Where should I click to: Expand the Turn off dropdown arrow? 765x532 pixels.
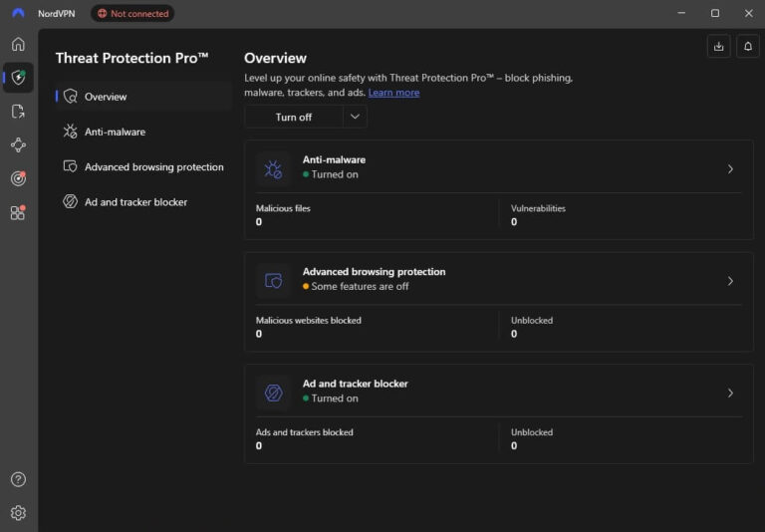click(356, 118)
